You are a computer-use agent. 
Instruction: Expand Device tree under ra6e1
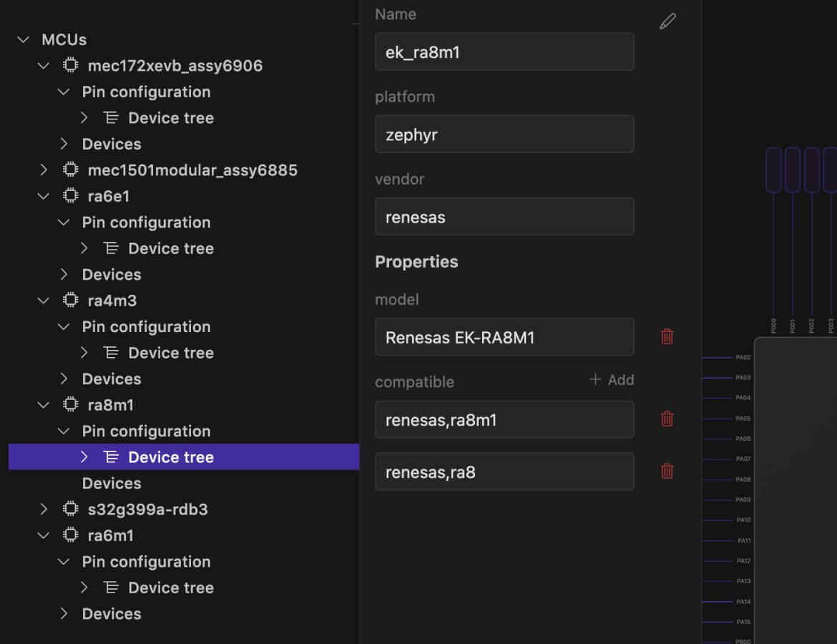click(84, 248)
